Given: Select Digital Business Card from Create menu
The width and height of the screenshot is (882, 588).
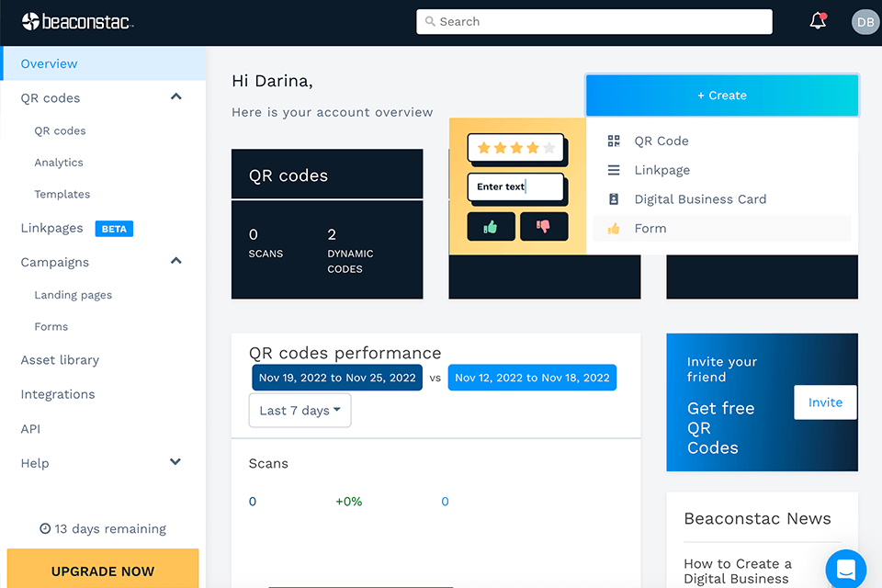Looking at the screenshot, I should click(722, 199).
